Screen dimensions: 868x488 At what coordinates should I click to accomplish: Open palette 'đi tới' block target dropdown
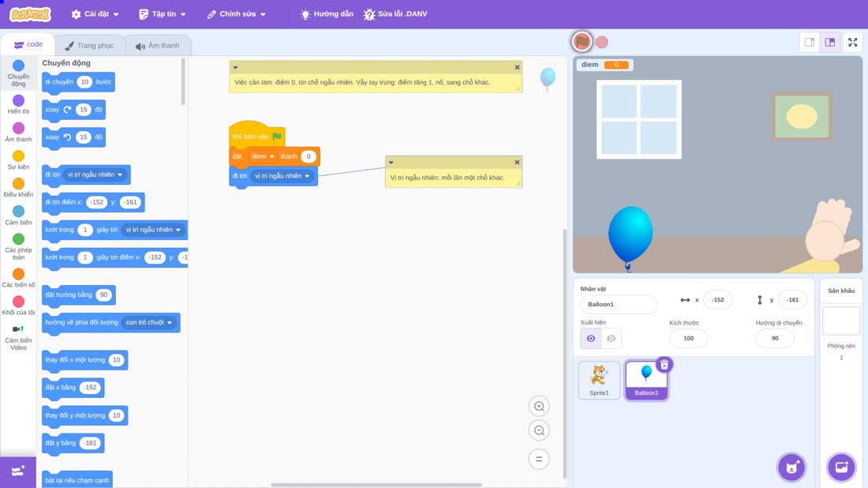95,175
